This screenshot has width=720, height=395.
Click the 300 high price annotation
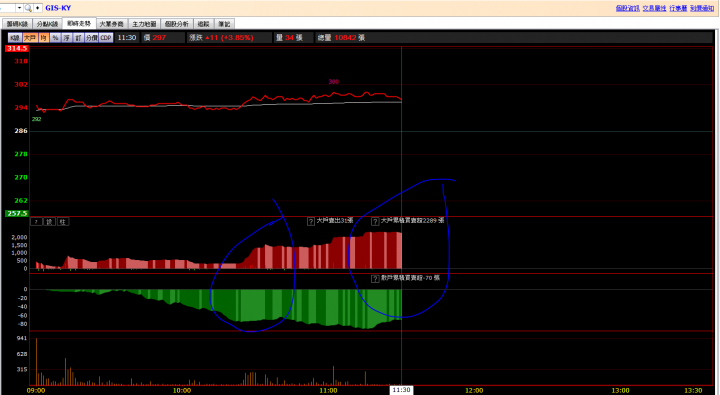coord(333,82)
